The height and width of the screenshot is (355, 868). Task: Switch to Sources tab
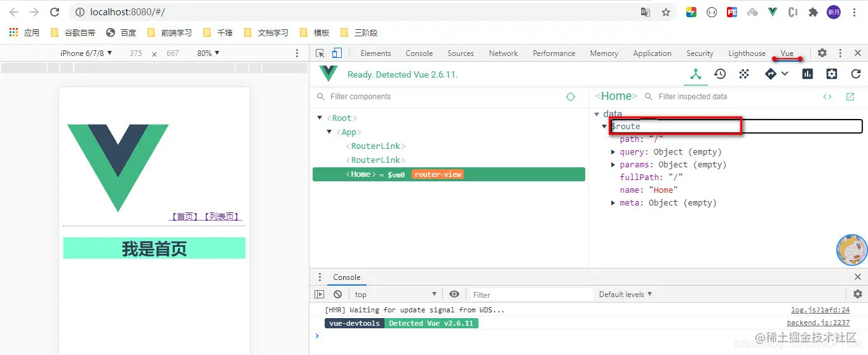pos(461,53)
